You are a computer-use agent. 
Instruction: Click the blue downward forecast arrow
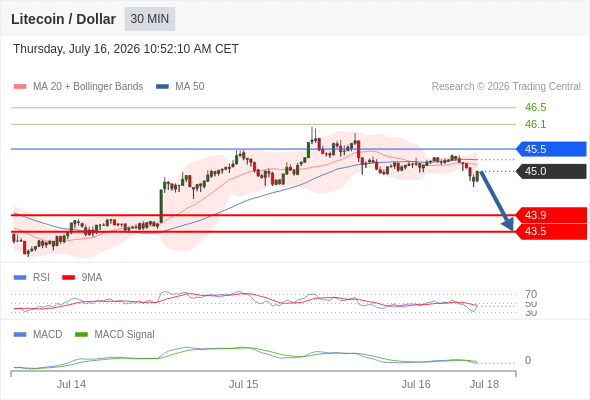pos(497,201)
